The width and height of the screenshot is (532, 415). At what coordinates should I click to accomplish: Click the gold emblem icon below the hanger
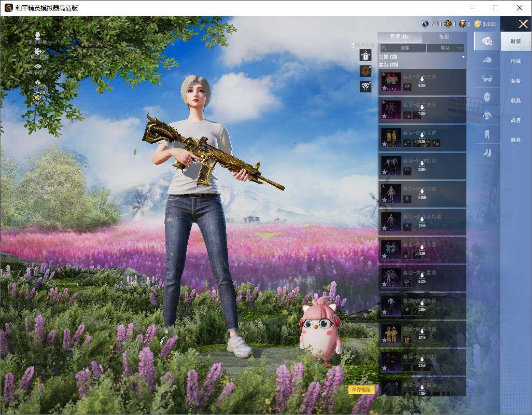click(366, 71)
